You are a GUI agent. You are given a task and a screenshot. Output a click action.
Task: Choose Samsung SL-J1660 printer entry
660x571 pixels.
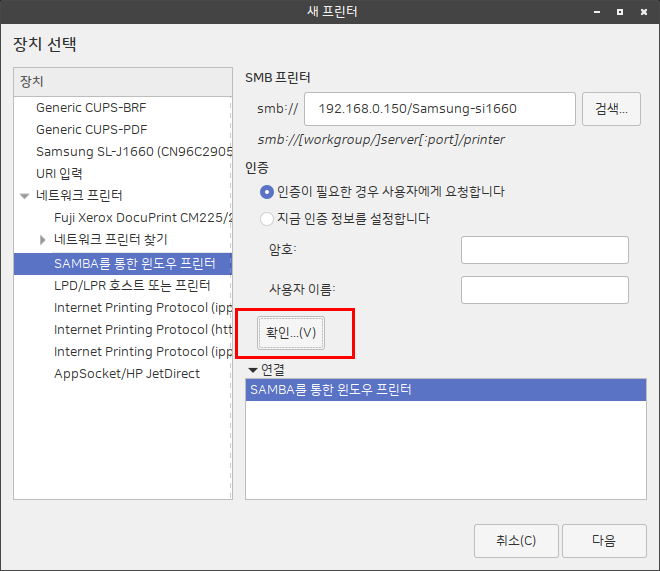point(120,151)
